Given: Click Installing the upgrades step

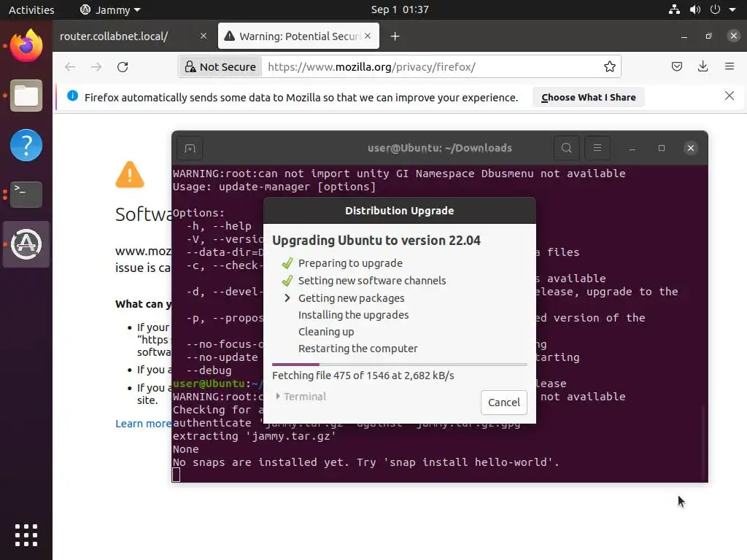Looking at the screenshot, I should (x=354, y=315).
